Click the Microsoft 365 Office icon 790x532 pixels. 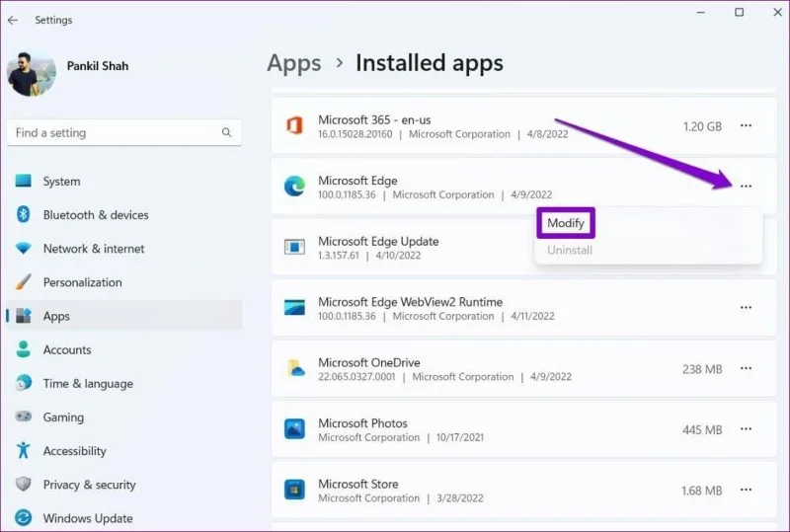294,125
